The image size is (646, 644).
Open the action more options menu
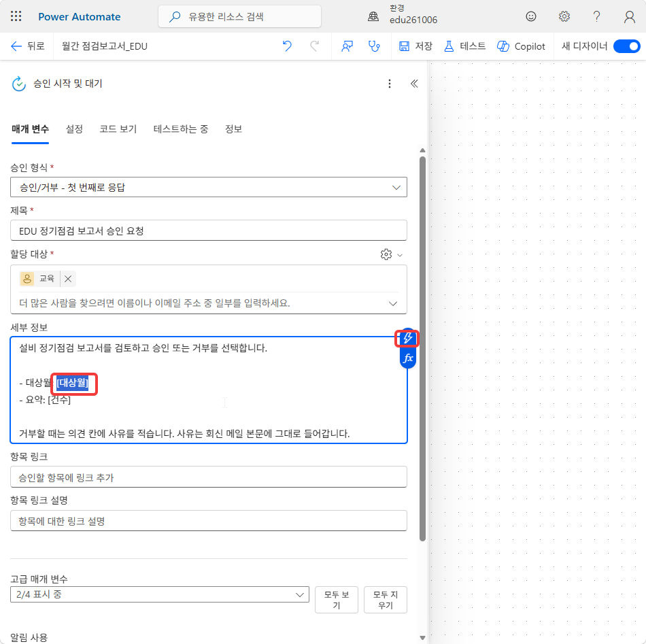pos(390,84)
